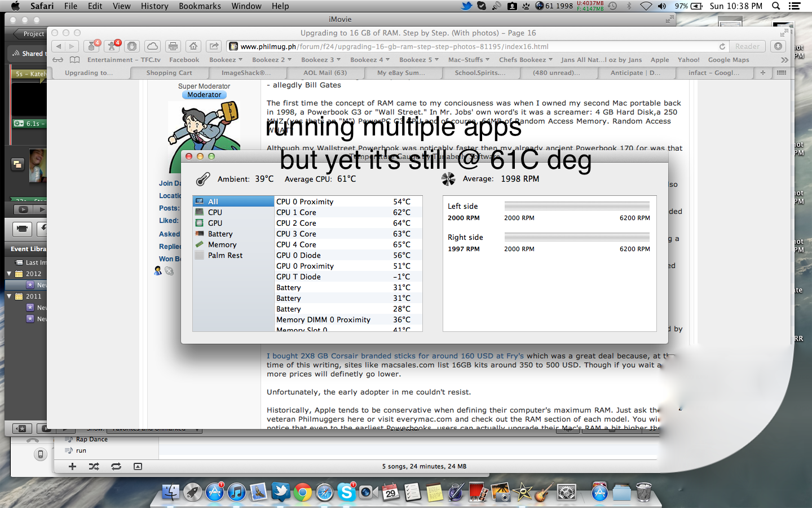
Task: Select the Memory sensor category
Action: [x=233, y=244]
